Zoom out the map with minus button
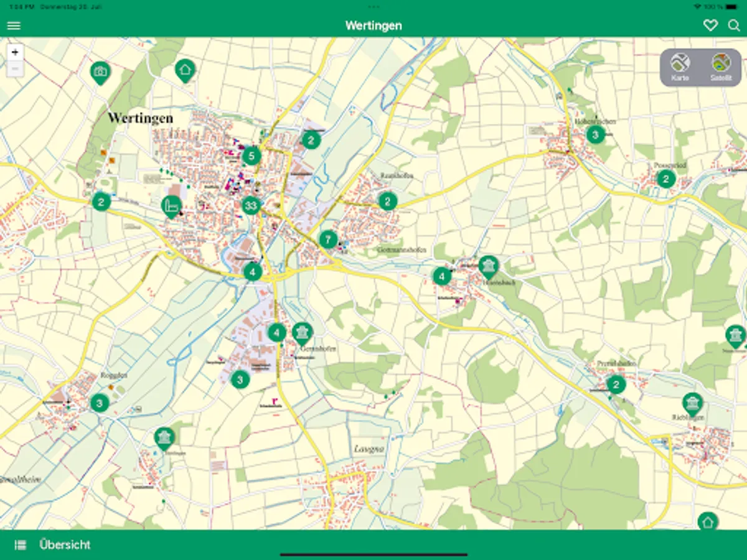Image resolution: width=747 pixels, height=560 pixels. (x=15, y=68)
